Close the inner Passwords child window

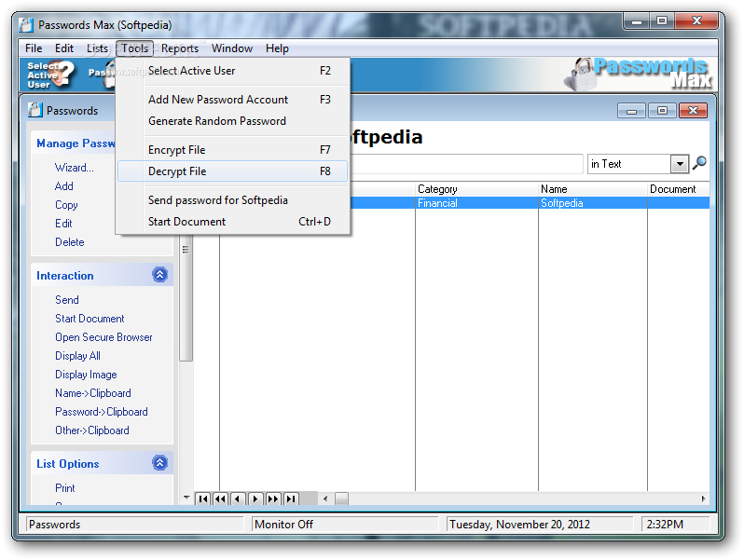[x=693, y=111]
